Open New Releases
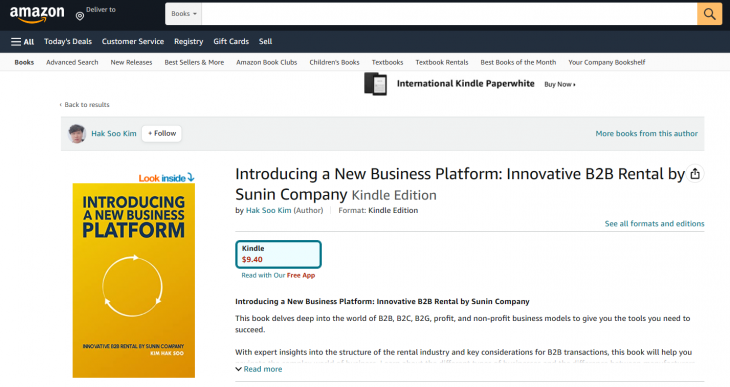730x387 pixels. point(131,62)
